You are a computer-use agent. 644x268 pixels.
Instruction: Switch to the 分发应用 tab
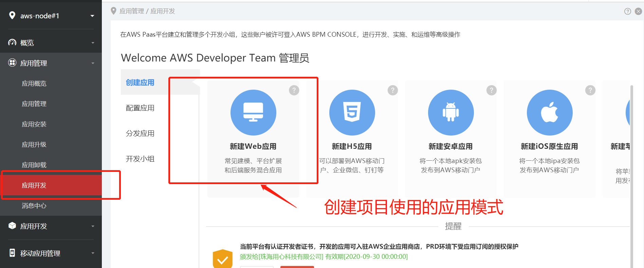(x=140, y=133)
